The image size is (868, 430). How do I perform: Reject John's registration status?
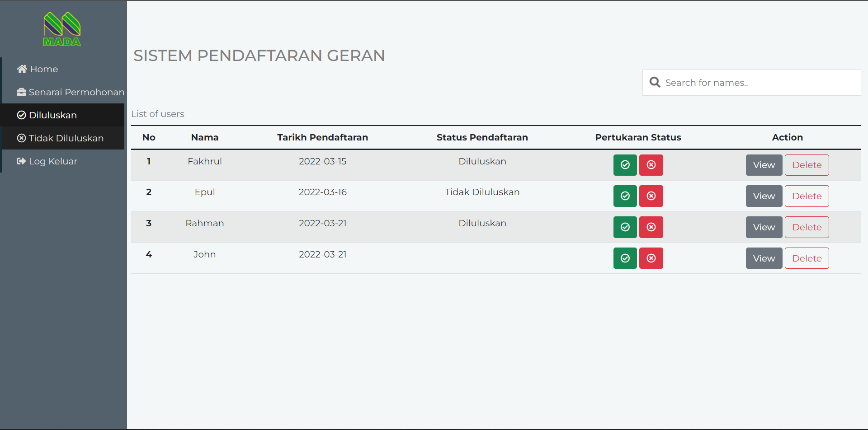(651, 258)
